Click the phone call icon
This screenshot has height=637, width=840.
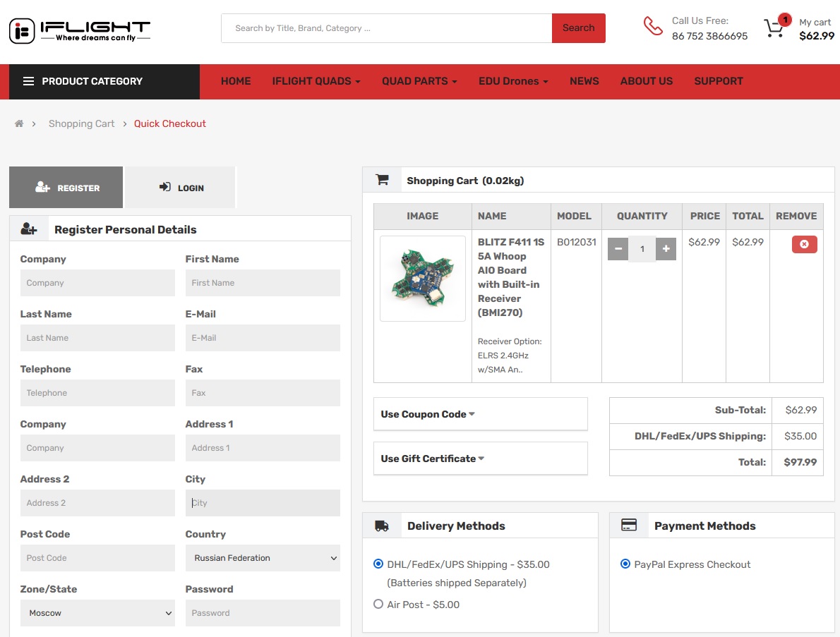coord(652,26)
